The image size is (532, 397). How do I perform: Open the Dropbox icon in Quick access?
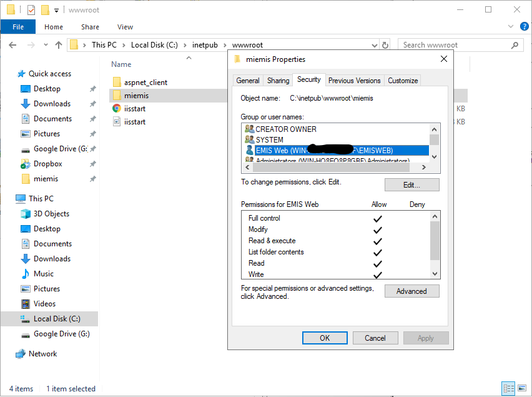click(x=26, y=164)
